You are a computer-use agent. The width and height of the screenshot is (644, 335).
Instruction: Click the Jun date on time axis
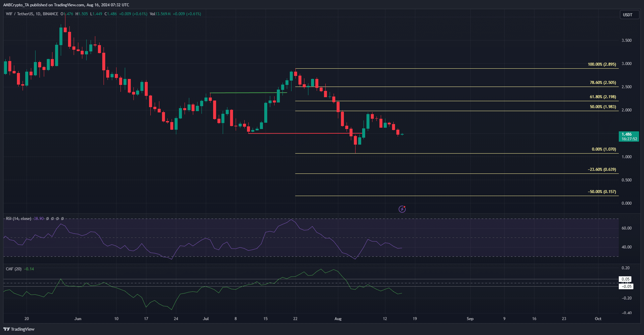78,319
